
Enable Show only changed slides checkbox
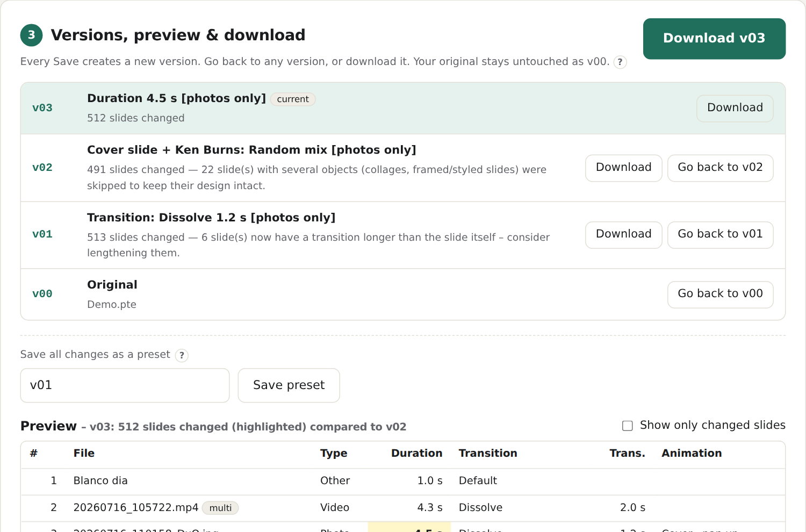(x=627, y=426)
